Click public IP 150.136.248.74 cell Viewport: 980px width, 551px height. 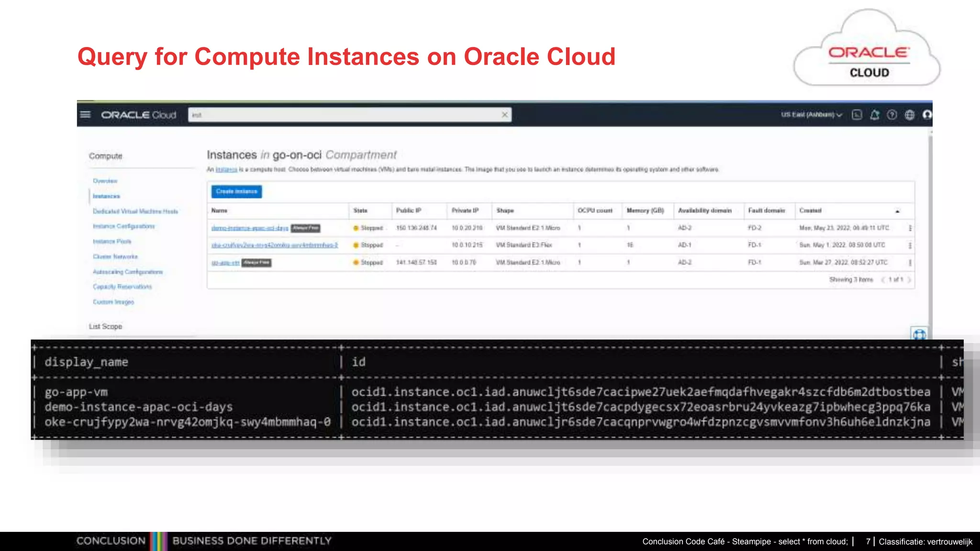[416, 228]
